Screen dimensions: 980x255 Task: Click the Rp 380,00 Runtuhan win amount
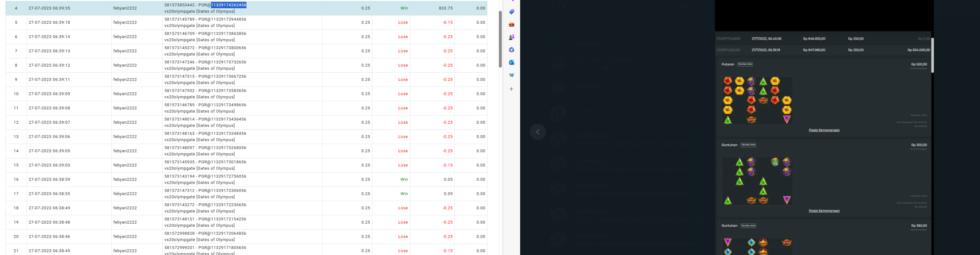[x=919, y=226]
